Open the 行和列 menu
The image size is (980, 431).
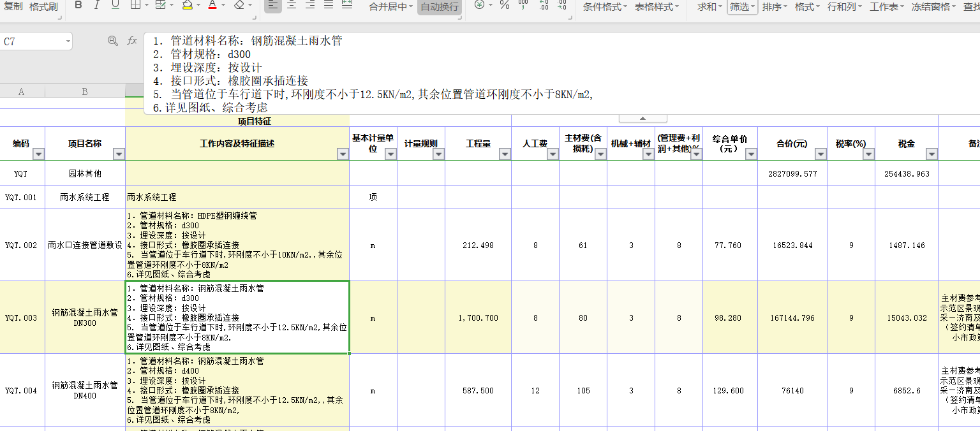845,7
